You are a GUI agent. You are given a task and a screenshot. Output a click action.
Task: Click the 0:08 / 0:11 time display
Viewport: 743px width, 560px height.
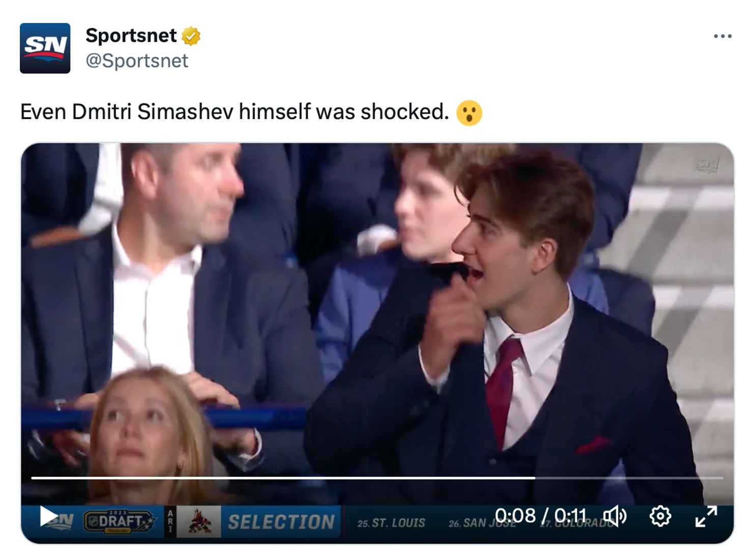[540, 516]
